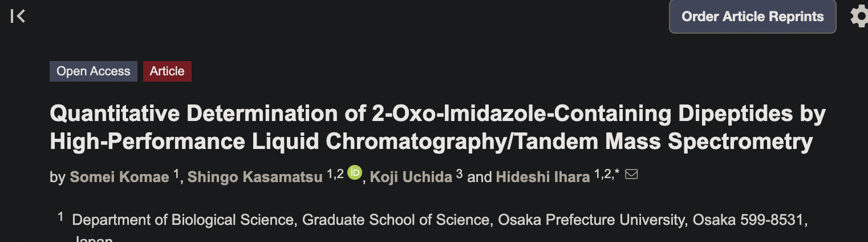The width and height of the screenshot is (868, 242).
Task: Collapse the left sidebar with arrow icon
Action: (18, 16)
